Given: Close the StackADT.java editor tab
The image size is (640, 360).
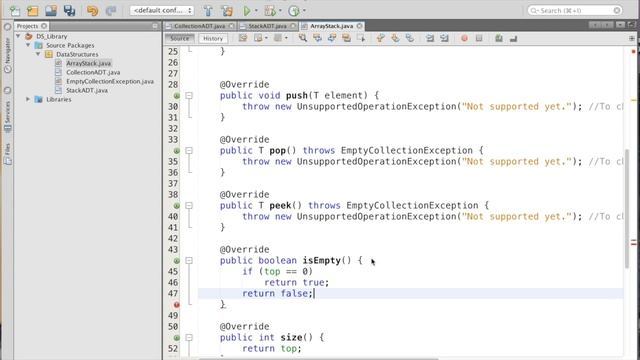Looking at the screenshot, I should pyautogui.click(x=293, y=26).
